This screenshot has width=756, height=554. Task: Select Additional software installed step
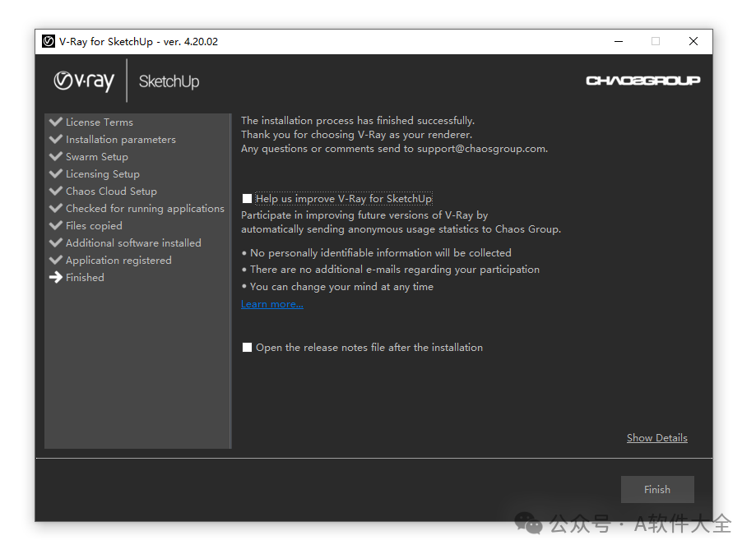pos(133,243)
